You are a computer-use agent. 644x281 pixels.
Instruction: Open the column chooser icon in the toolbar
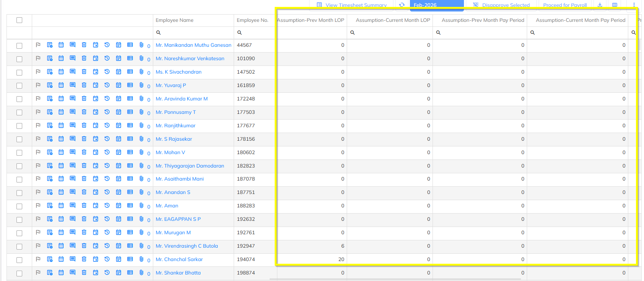[x=615, y=5]
